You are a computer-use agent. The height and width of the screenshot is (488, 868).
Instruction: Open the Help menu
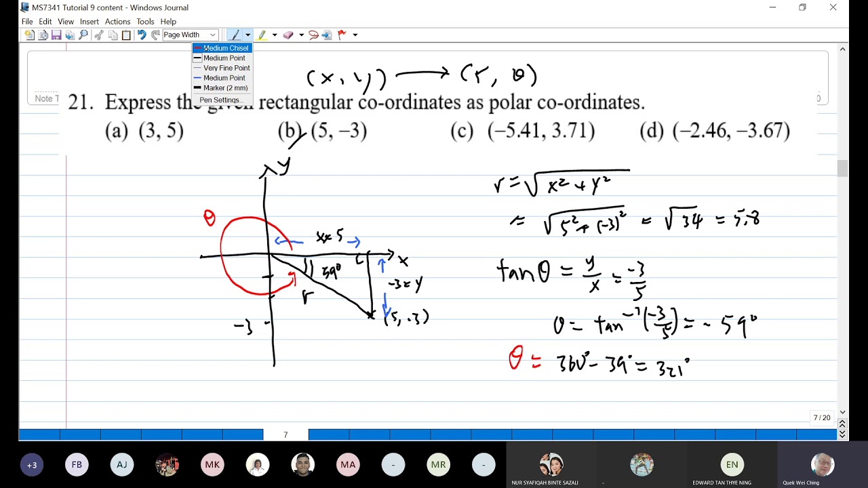click(168, 22)
